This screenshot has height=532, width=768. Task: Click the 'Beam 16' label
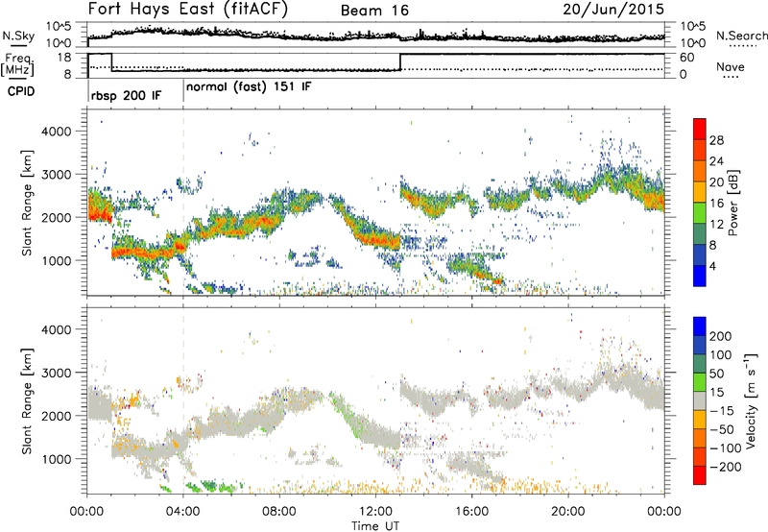(x=374, y=11)
